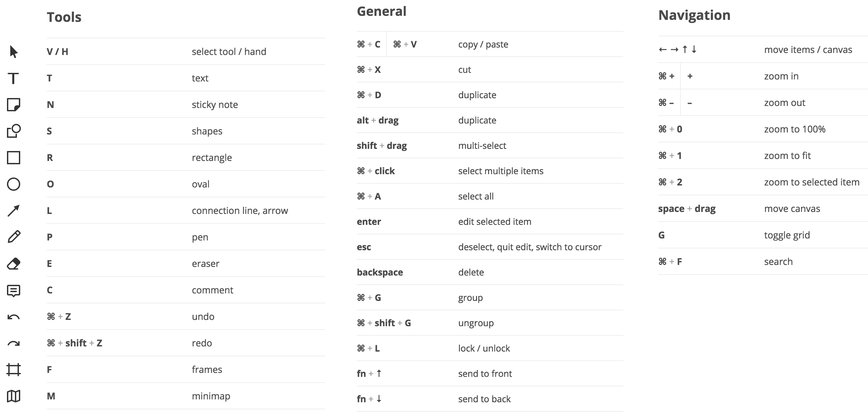Click the redo arrow icon
The image size is (868, 412).
click(14, 343)
